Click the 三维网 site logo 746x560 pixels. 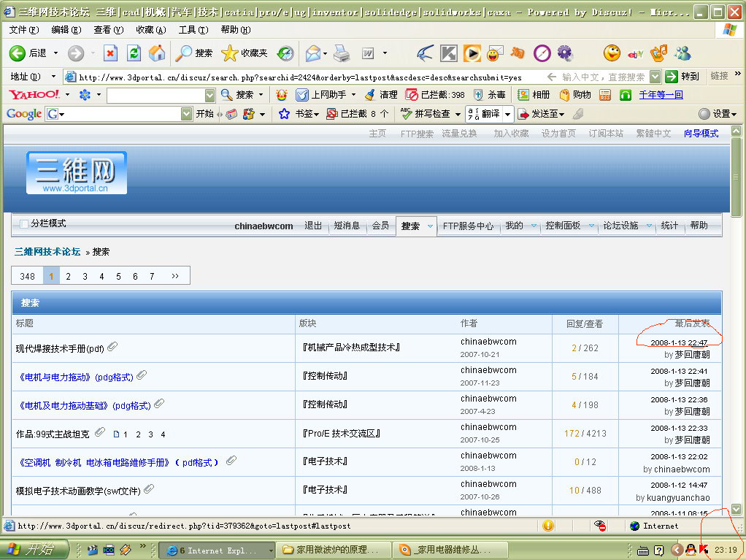point(77,173)
